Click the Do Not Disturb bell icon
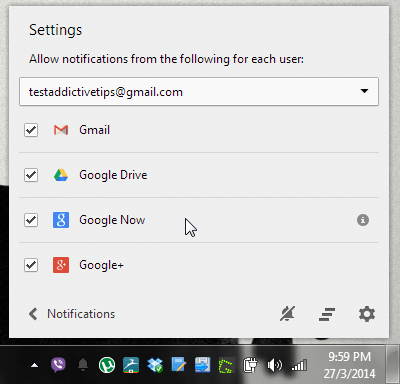This screenshot has height=384, width=400. [287, 314]
